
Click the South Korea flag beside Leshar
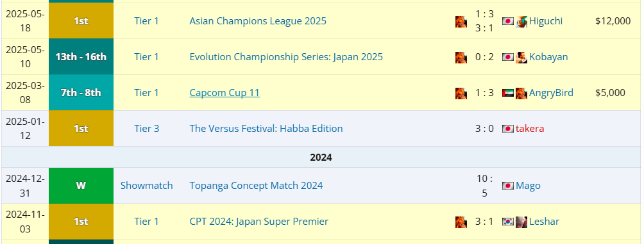pyautogui.click(x=507, y=222)
